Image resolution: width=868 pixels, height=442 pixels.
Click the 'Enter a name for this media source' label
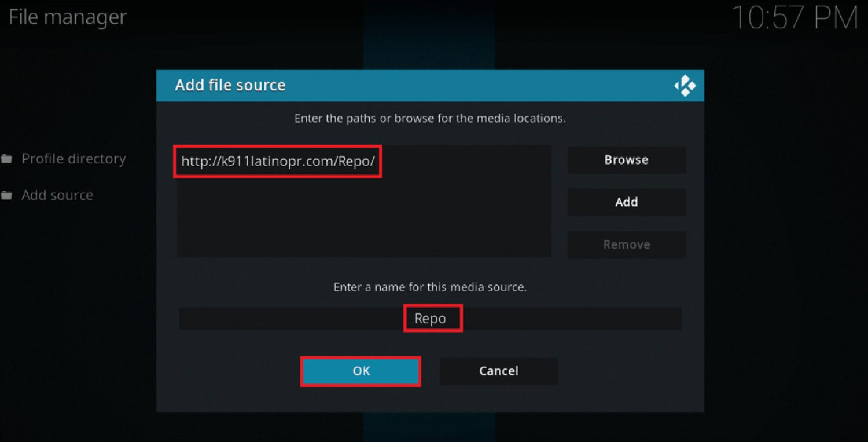(430, 287)
